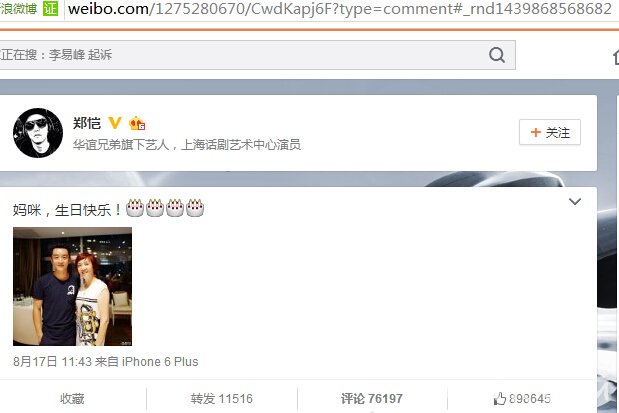This screenshot has height=413, width=619.
Task: Open the 评论 76197 comments tab
Action: coord(372,398)
